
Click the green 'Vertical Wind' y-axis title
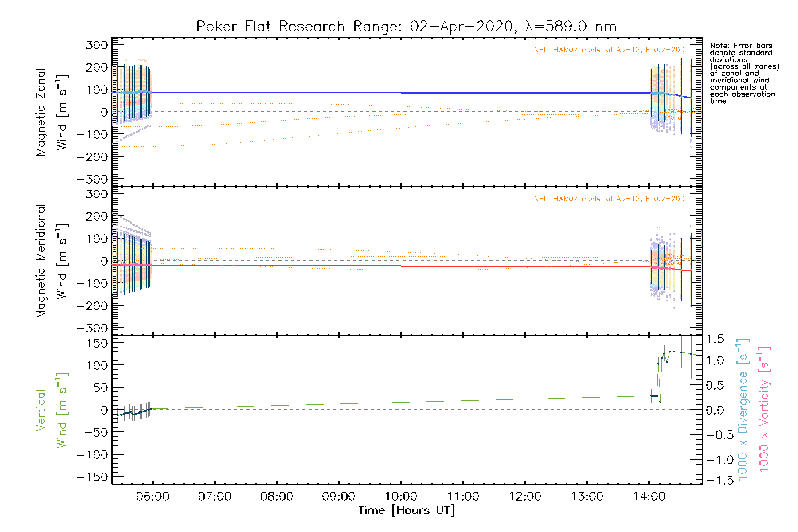click(52, 410)
